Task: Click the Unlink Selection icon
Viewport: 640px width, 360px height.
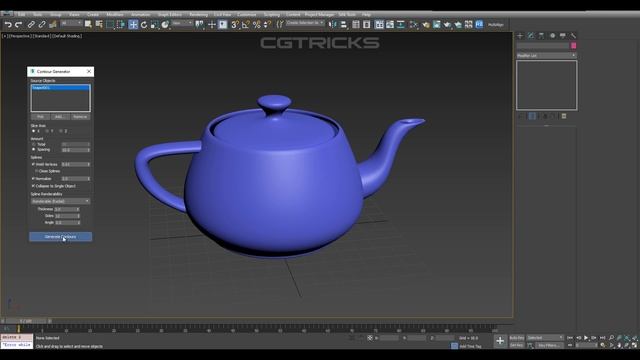Action: tap(42, 25)
